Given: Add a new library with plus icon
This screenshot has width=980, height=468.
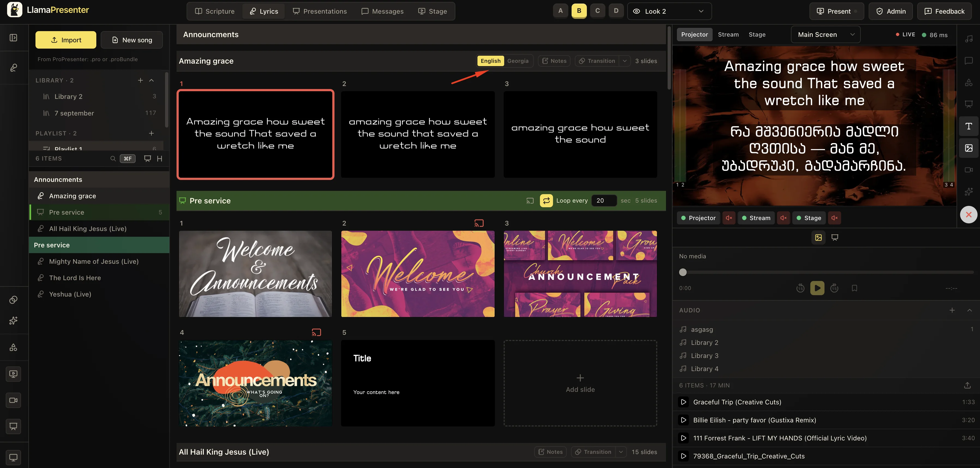Looking at the screenshot, I should tap(141, 80).
